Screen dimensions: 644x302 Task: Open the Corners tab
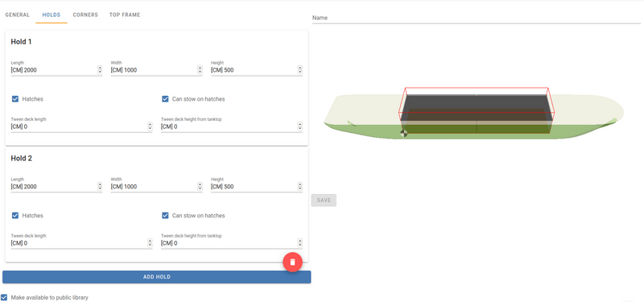[85, 14]
